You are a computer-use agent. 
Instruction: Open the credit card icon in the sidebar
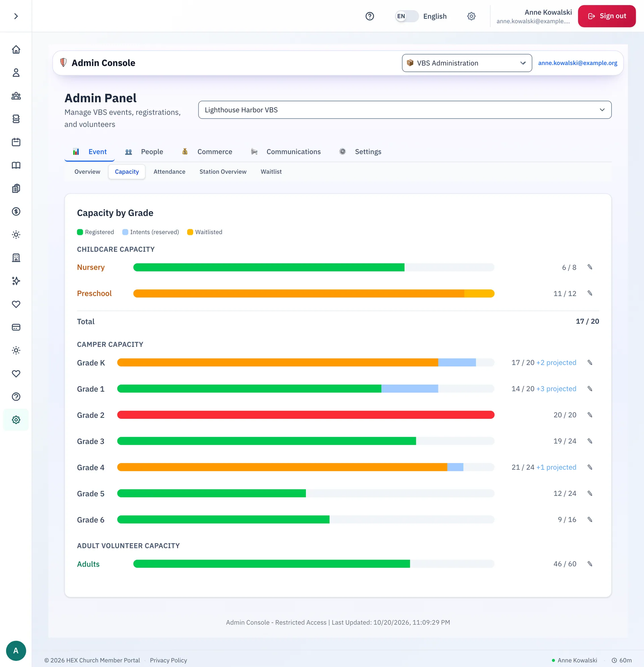(16, 327)
